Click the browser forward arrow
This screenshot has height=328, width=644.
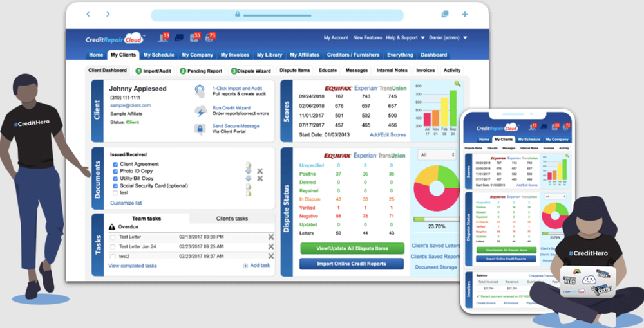pos(108,14)
